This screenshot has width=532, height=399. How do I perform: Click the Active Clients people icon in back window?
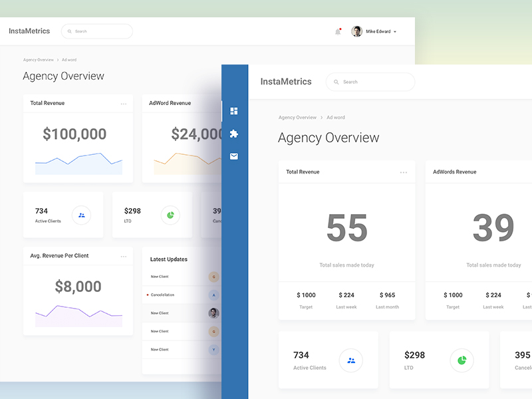81,215
